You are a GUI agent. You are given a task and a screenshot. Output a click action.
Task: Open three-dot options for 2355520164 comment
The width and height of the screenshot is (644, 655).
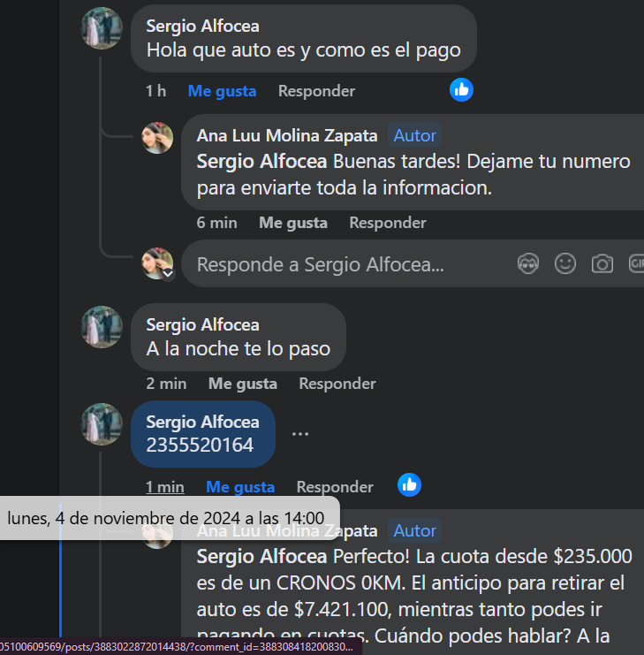pos(300,434)
